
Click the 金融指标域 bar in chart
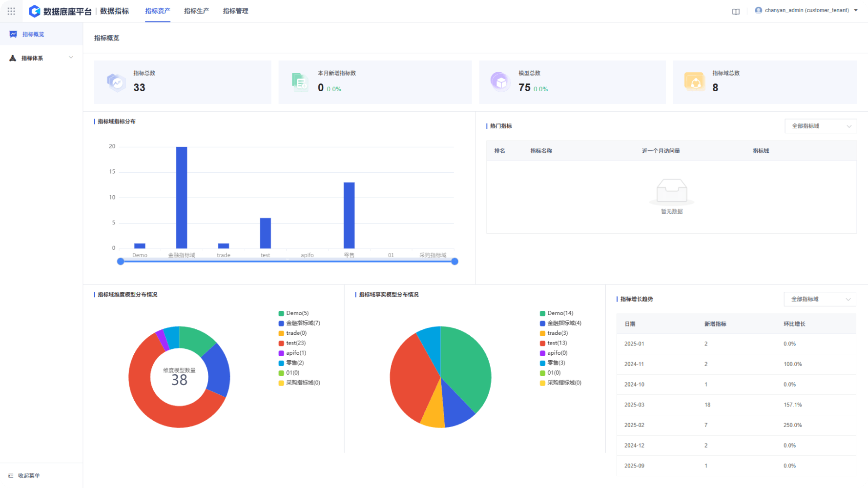(x=182, y=198)
